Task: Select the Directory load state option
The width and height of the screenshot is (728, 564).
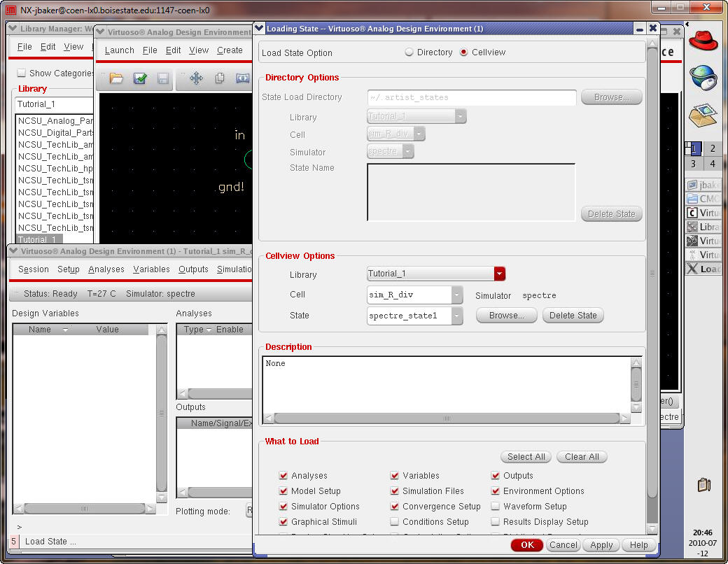Action: [409, 52]
